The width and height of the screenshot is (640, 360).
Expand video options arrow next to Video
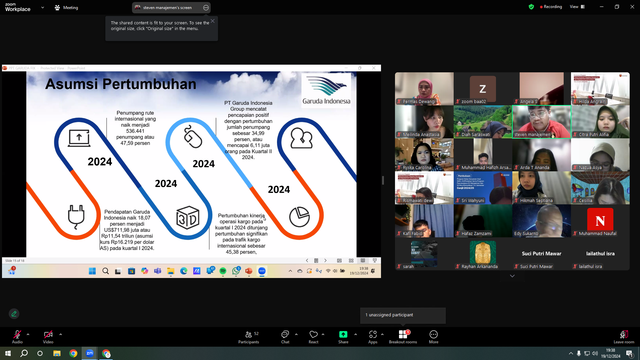click(60, 334)
